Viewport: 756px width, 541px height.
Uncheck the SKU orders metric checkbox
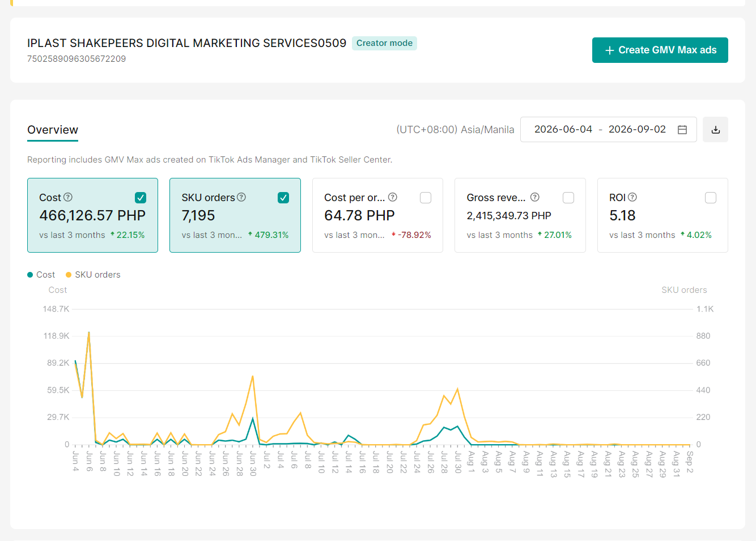coord(283,198)
